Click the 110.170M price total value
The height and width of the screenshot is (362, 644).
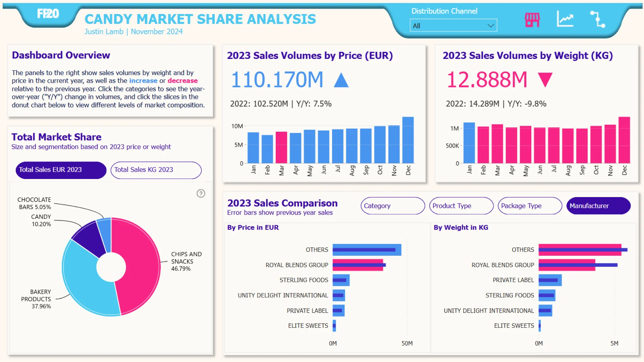click(x=277, y=80)
